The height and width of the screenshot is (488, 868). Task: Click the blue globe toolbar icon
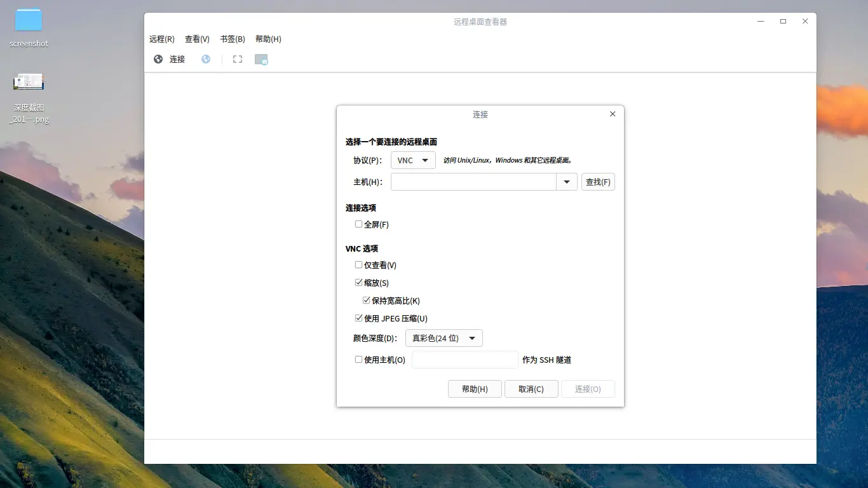click(x=205, y=58)
